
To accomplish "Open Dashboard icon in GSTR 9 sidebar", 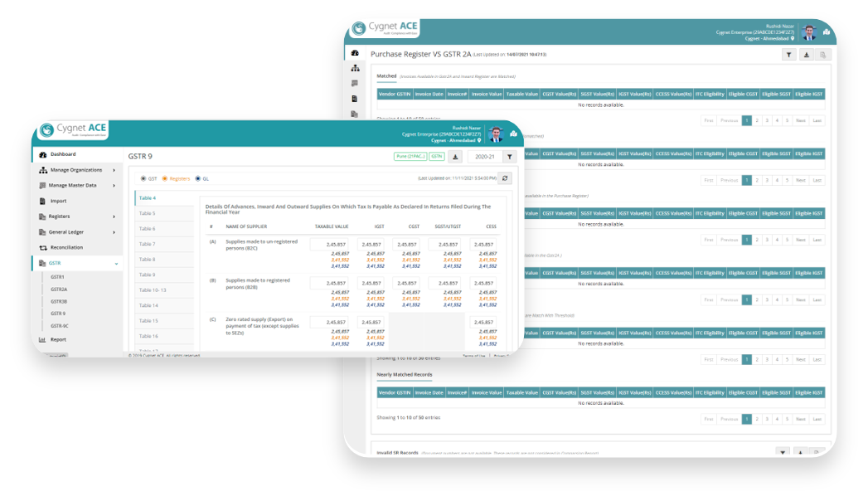I will click(42, 154).
